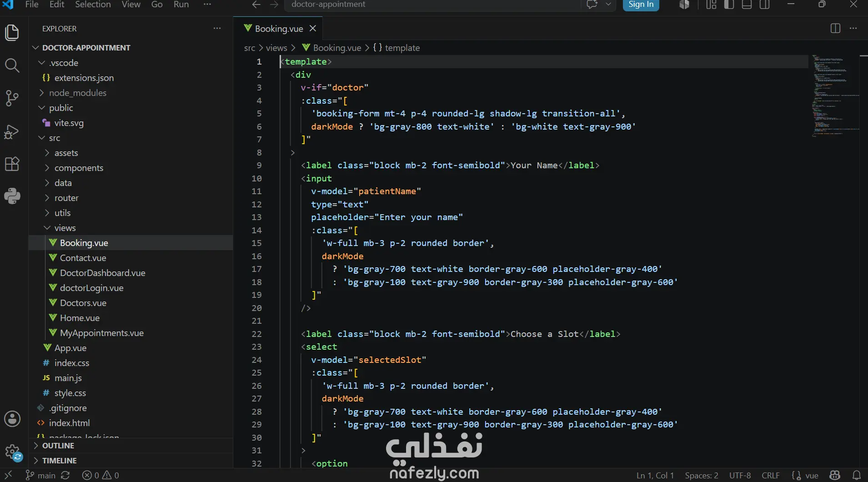Close the Booking.vue tab
The width and height of the screenshot is (868, 482).
tap(313, 28)
